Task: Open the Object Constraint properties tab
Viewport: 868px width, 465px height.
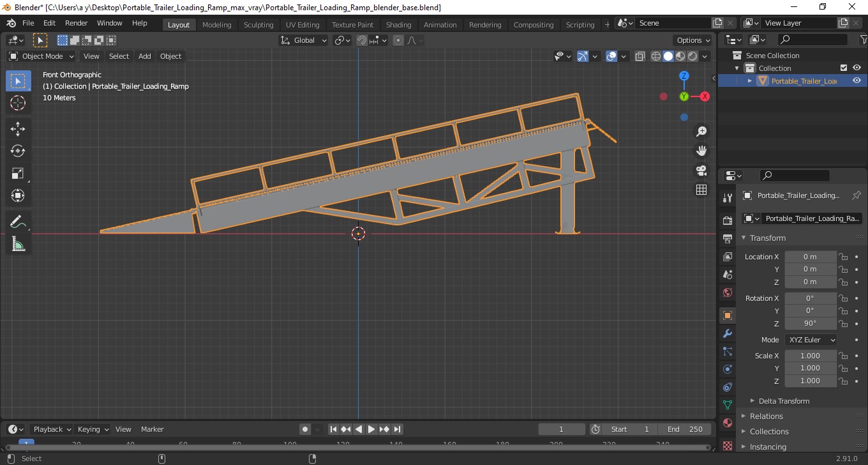Action: 728,387
